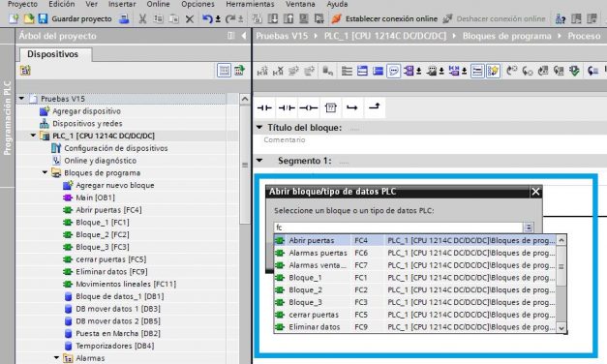Click Establecer conexión online
This screenshot has width=607, height=364.
pos(384,18)
